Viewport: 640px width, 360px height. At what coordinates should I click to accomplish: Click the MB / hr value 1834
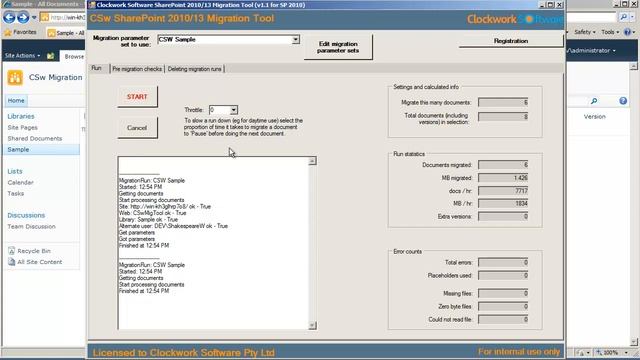click(503, 203)
